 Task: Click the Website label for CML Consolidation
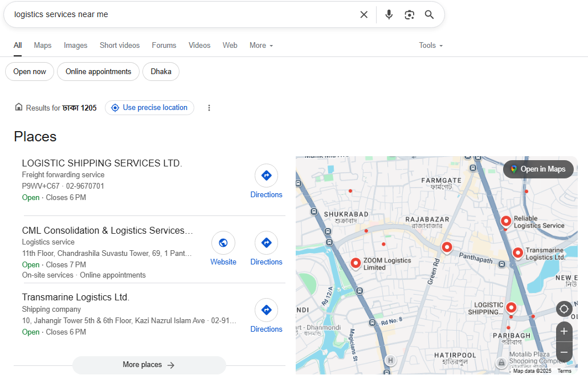point(223,262)
